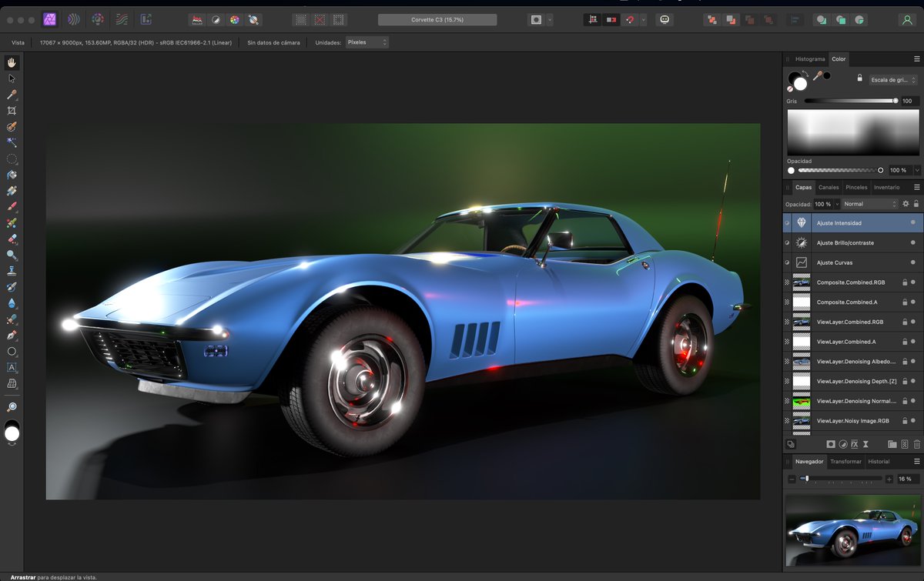This screenshot has height=581, width=924.
Task: Apply Auto Levels from toolbar
Action: [x=197, y=19]
